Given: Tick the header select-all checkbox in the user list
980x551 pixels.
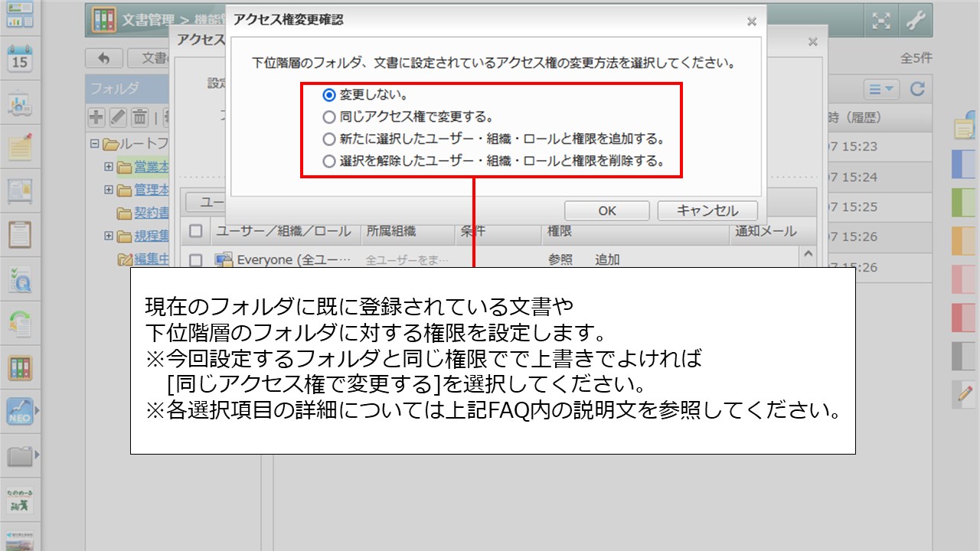Looking at the screenshot, I should click(196, 231).
